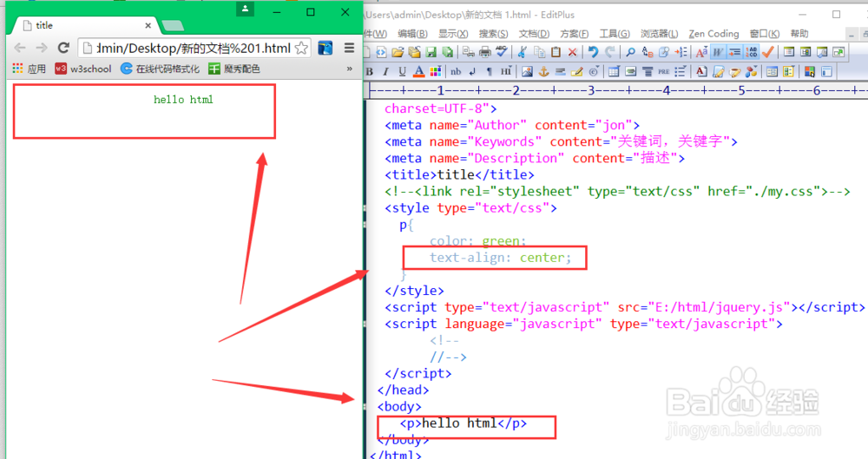Redo the edit in EditPlus toolbar
Screen dimensions: 868x459
click(610, 52)
